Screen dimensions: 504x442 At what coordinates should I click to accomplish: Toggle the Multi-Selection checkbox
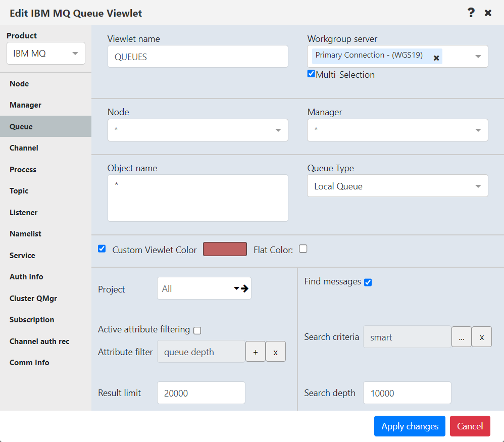[311, 74]
